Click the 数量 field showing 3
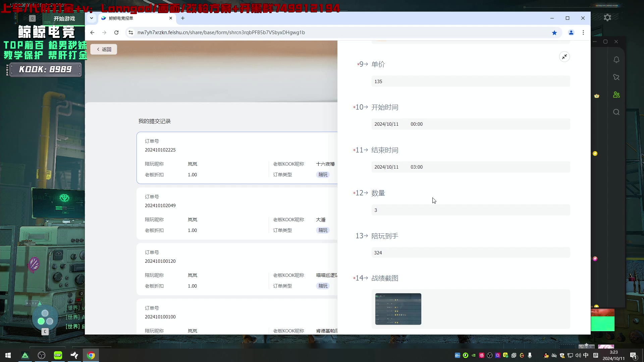Viewport: 644px width, 362px height. point(471,210)
